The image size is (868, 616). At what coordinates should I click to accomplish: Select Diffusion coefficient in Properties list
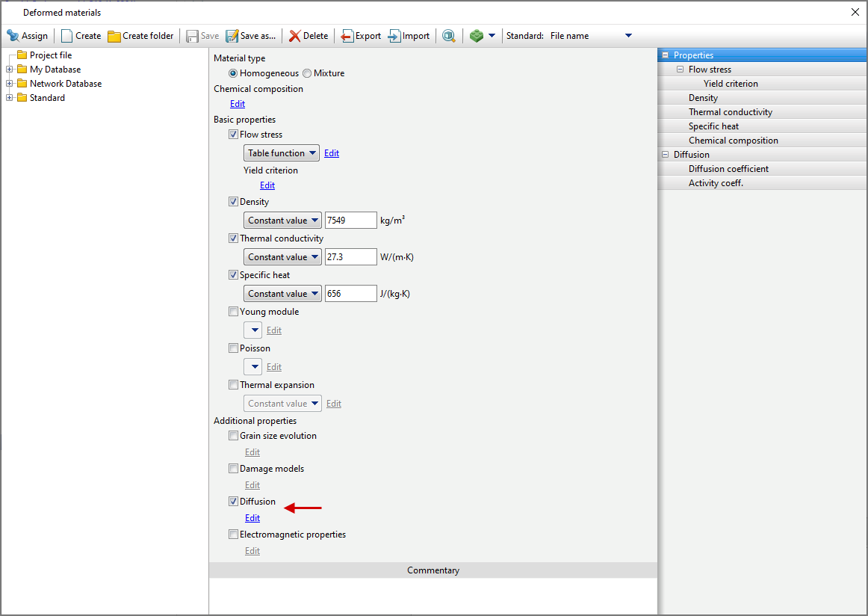pos(728,169)
